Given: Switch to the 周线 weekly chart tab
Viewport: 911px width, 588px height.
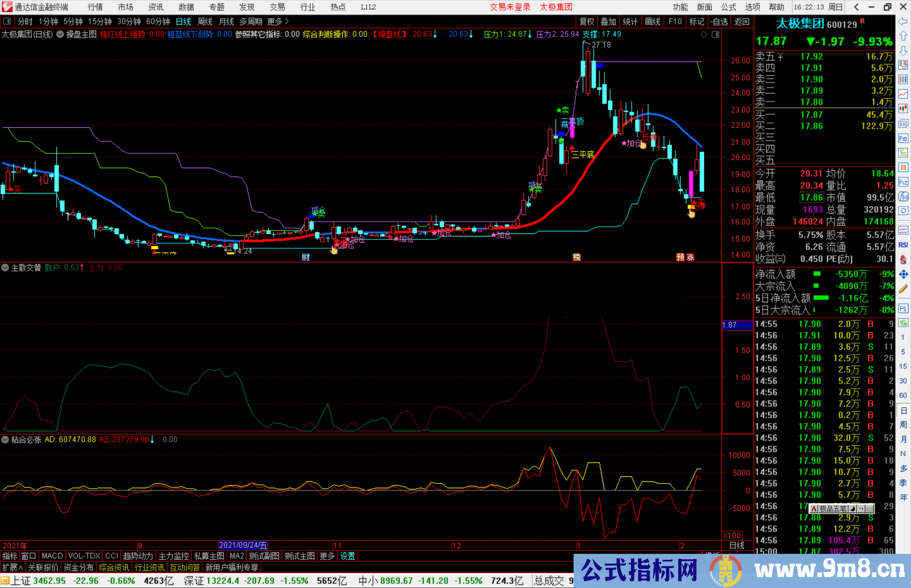Looking at the screenshot, I should pos(205,21).
